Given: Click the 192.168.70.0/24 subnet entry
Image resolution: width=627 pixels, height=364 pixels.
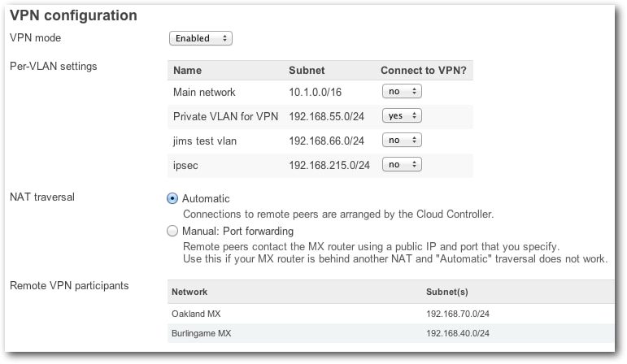Looking at the screenshot, I should (458, 314).
